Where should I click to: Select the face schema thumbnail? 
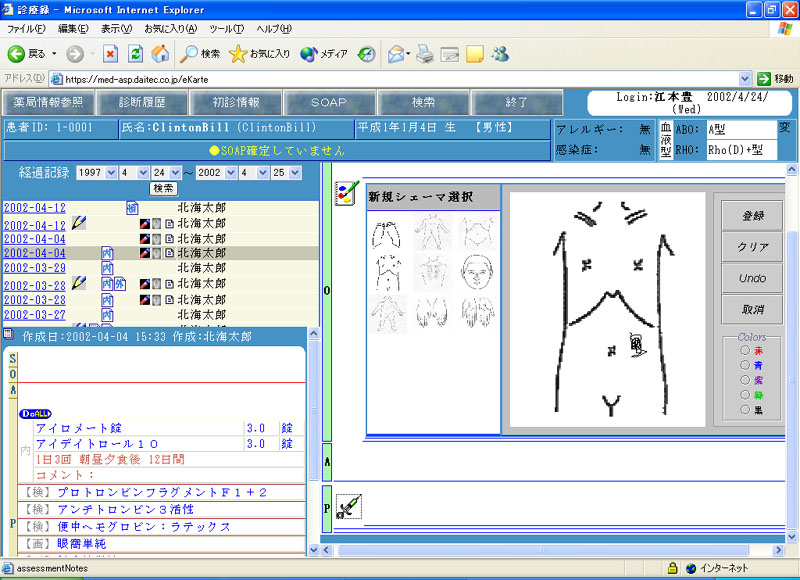tap(477, 270)
